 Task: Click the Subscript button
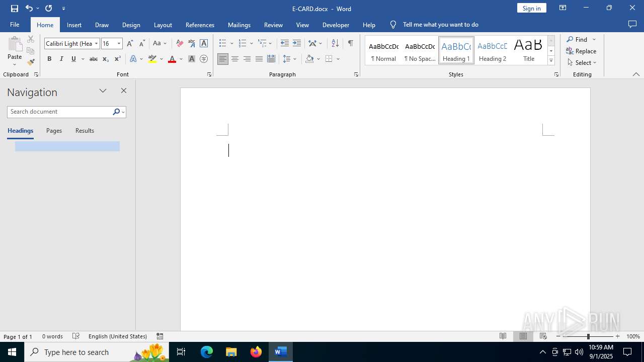[106, 59]
